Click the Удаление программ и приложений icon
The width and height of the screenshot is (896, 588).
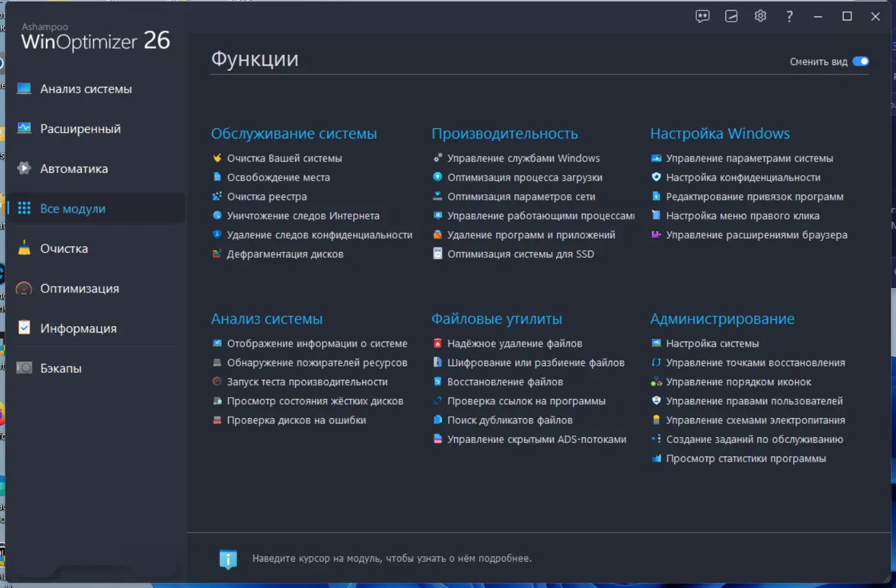[437, 235]
